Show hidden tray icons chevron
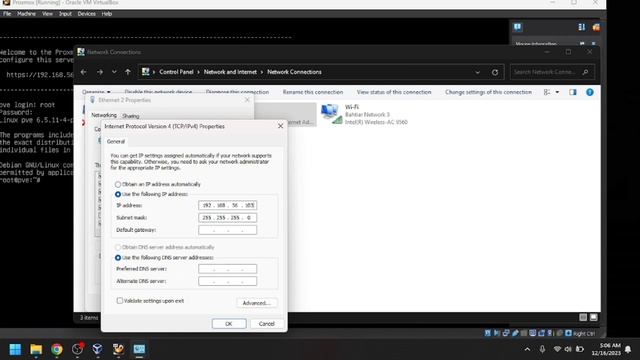 527,349
